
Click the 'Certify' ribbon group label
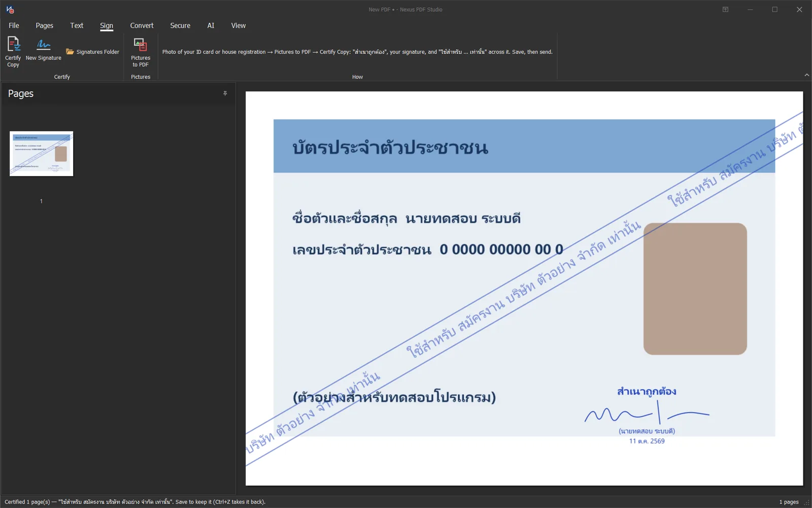pos(62,77)
